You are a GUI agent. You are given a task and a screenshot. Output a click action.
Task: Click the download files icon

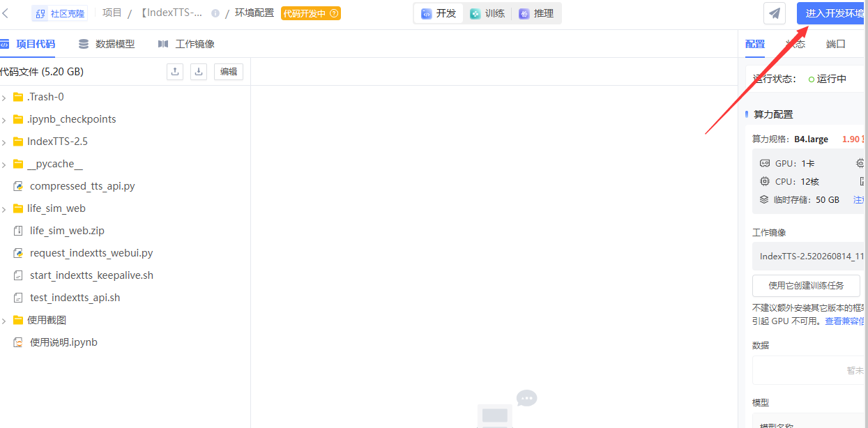(199, 71)
